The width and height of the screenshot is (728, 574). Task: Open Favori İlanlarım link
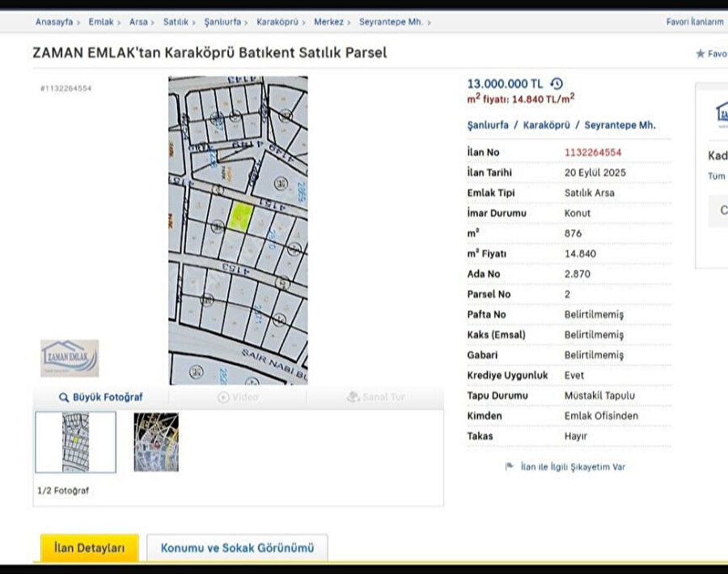coord(694,22)
